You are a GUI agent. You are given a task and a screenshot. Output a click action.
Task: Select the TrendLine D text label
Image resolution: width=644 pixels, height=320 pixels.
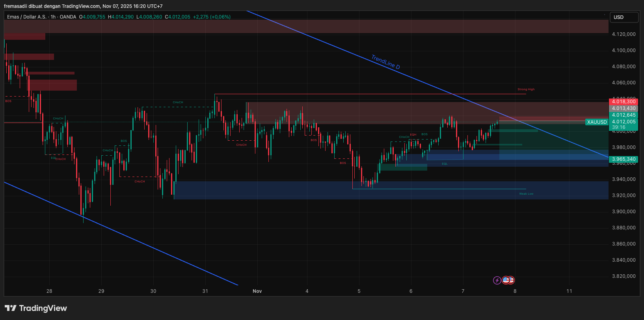click(x=385, y=62)
